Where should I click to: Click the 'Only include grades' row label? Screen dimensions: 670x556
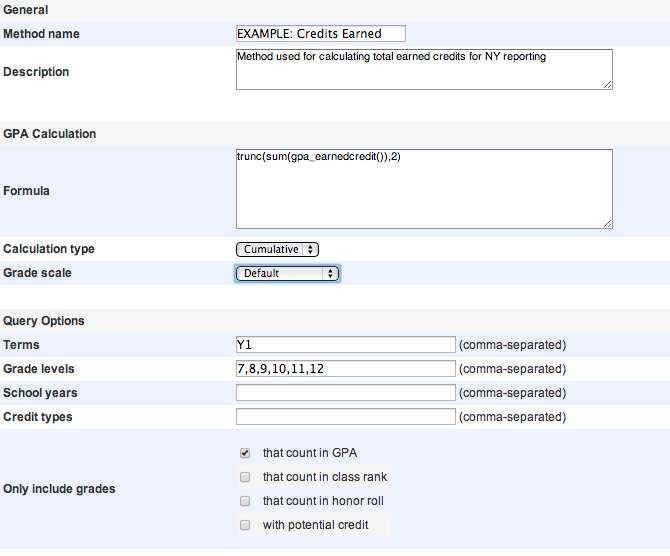pyautogui.click(x=59, y=489)
